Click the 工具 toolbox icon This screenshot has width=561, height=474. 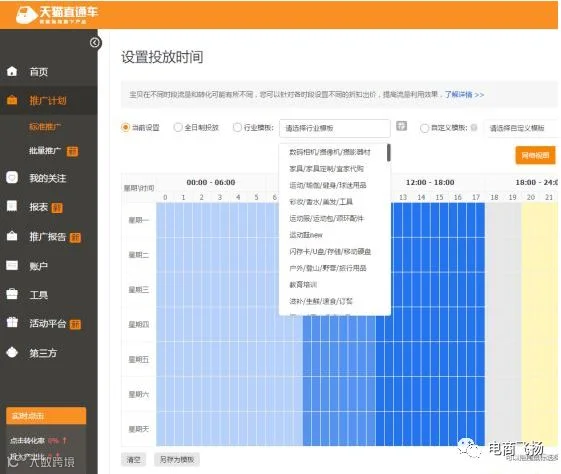(12, 294)
